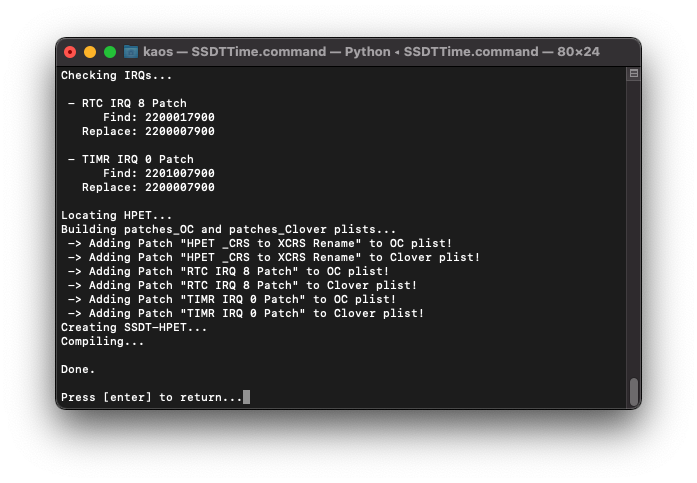Screen dimensions: 697x483
Task: Click the terminal scrollbar thumb
Action: [x=634, y=391]
